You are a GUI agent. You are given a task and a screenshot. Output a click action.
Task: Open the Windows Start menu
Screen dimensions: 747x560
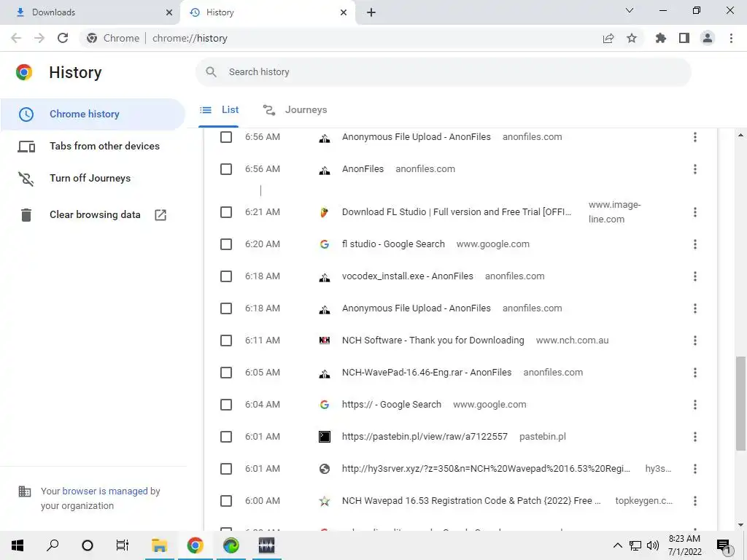[x=18, y=545]
